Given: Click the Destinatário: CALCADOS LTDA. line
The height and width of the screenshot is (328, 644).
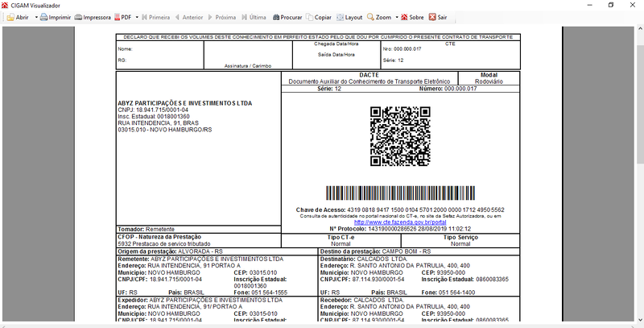Looking at the screenshot, I should pos(364,259).
